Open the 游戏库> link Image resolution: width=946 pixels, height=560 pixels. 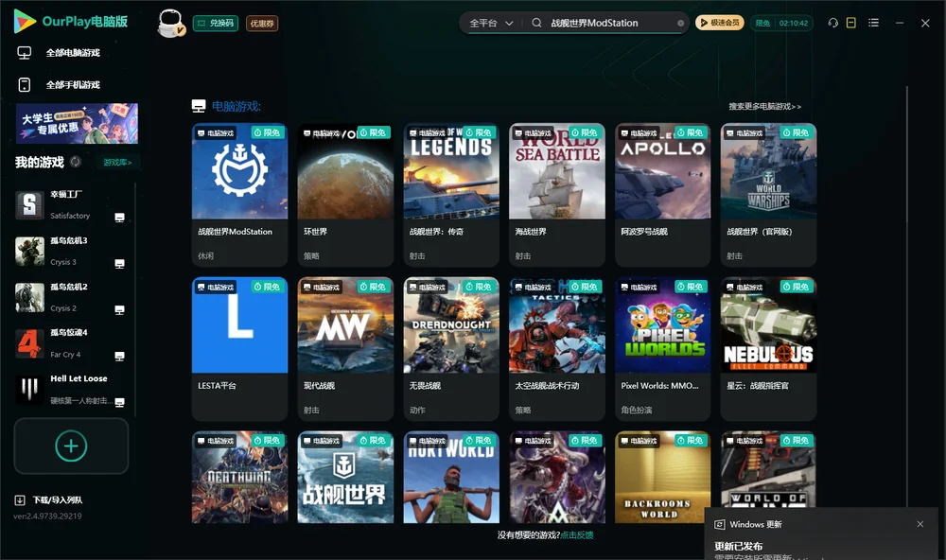[117, 163]
